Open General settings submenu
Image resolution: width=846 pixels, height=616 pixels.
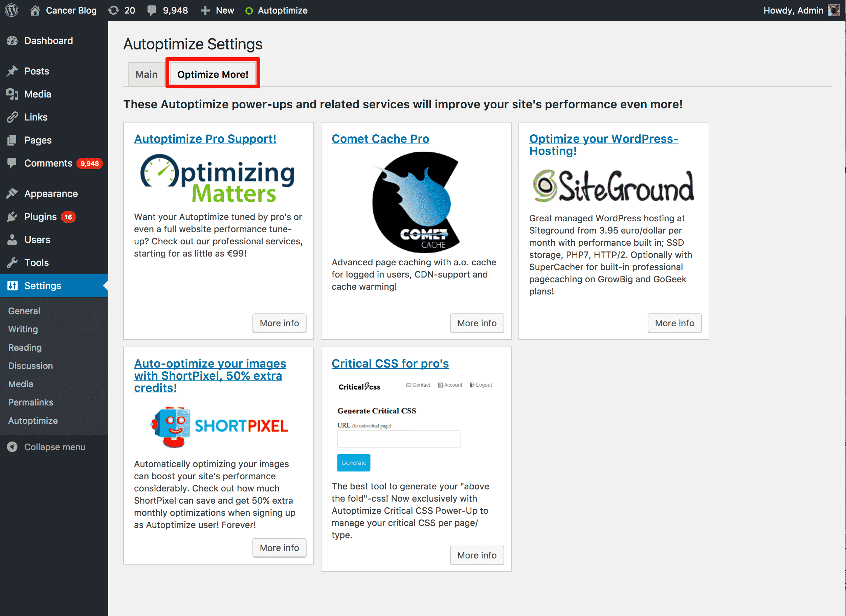(x=24, y=311)
